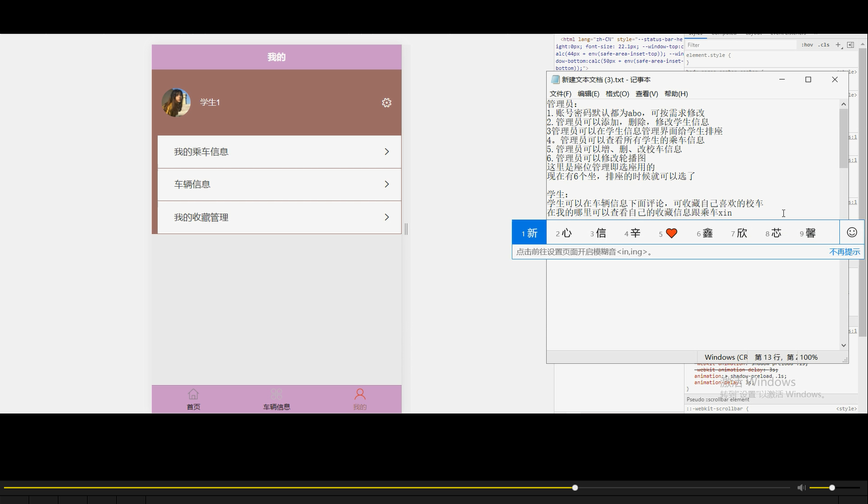Choose IME candidate 2 心
The width and height of the screenshot is (868, 504).
coord(564,233)
